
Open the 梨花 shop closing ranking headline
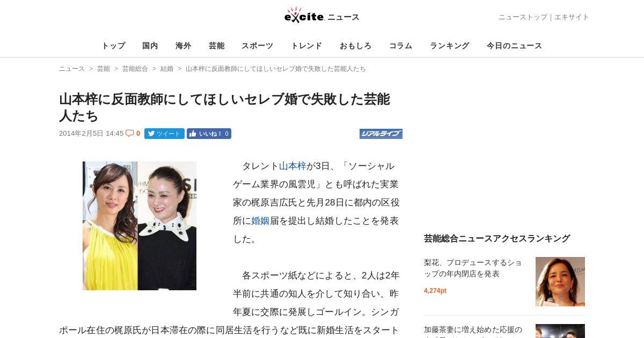click(x=473, y=268)
